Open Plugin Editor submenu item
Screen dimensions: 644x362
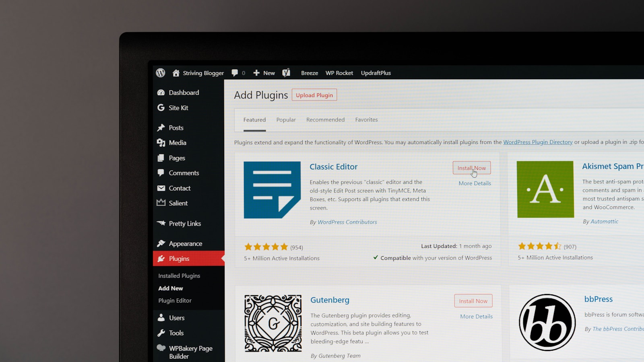pyautogui.click(x=175, y=301)
